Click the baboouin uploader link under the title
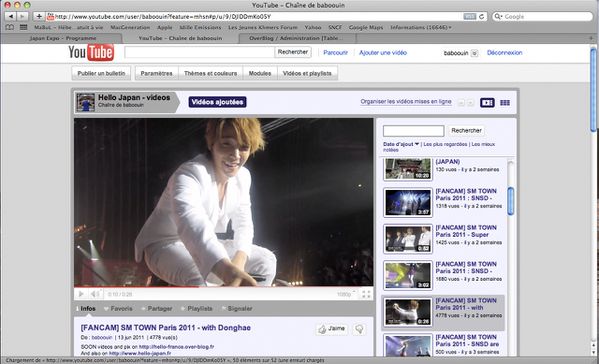Screen dimensions: 599x364 (x=102, y=338)
